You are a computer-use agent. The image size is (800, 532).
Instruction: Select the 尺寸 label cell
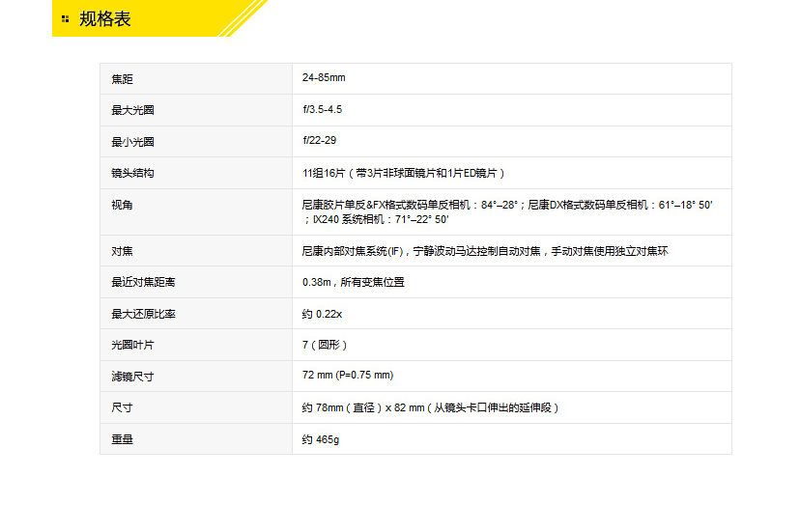point(196,407)
